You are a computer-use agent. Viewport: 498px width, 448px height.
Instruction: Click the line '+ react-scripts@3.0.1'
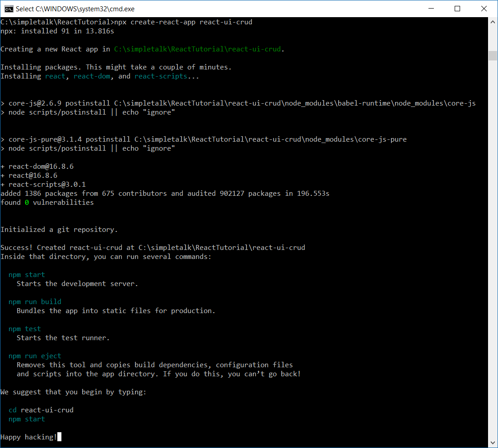43,185
